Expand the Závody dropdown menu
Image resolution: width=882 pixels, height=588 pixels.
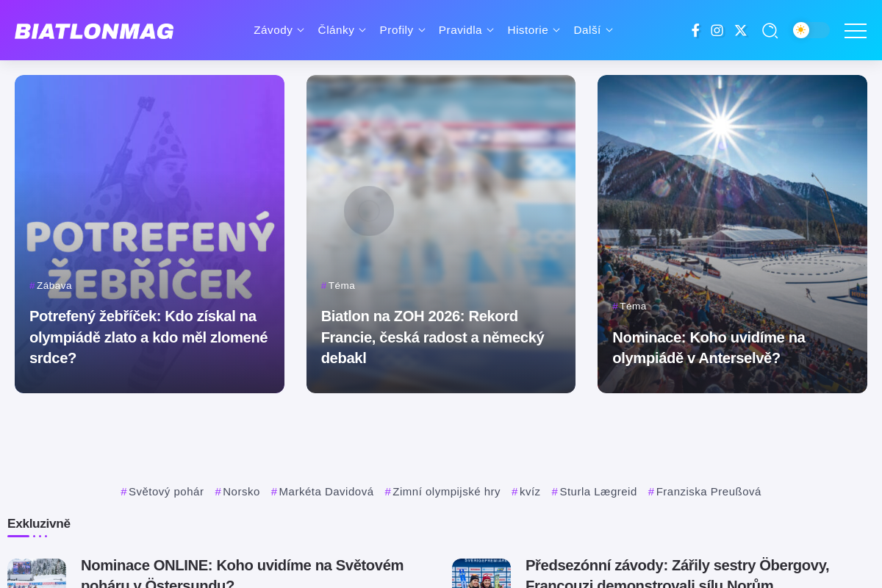[279, 30]
